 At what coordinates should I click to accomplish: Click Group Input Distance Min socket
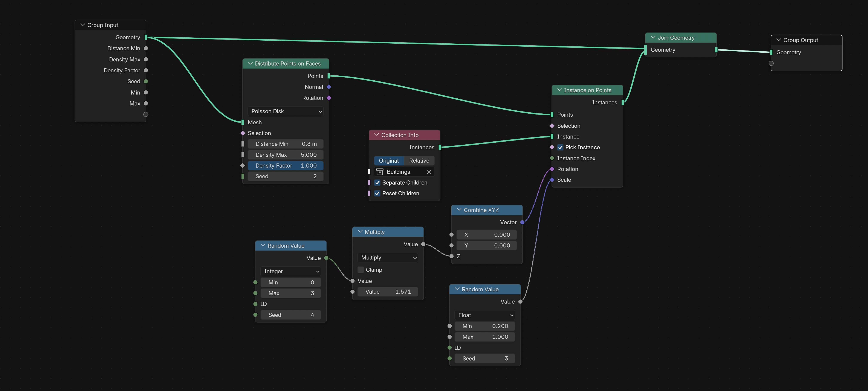pyautogui.click(x=146, y=48)
